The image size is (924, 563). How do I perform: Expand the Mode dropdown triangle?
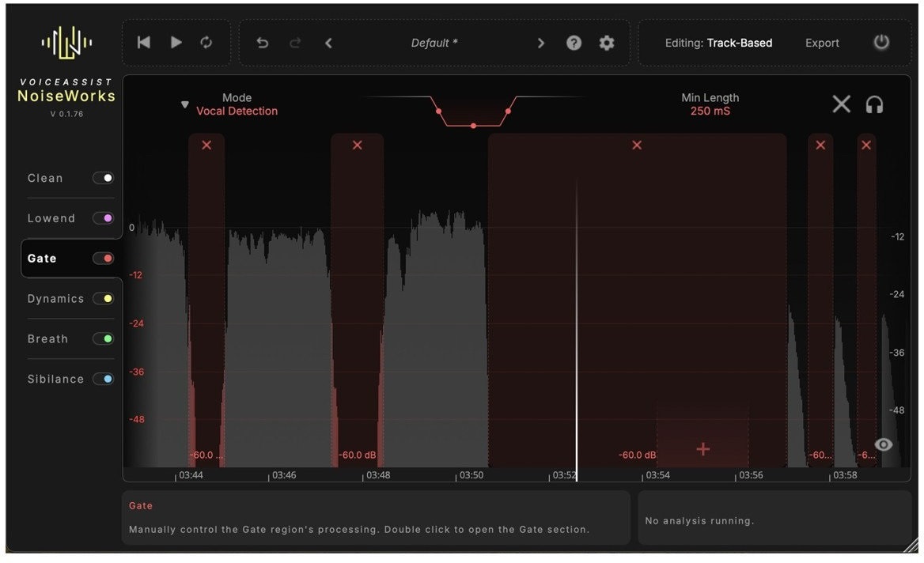[x=184, y=104]
